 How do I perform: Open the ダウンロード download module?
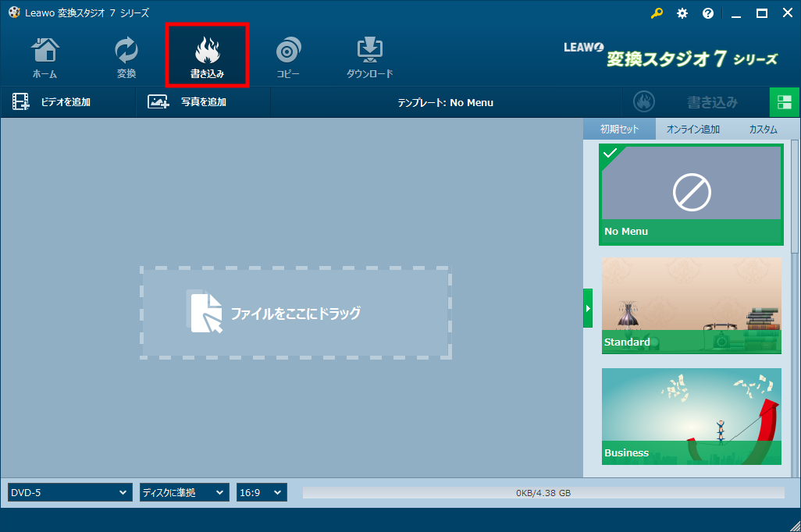[369, 58]
